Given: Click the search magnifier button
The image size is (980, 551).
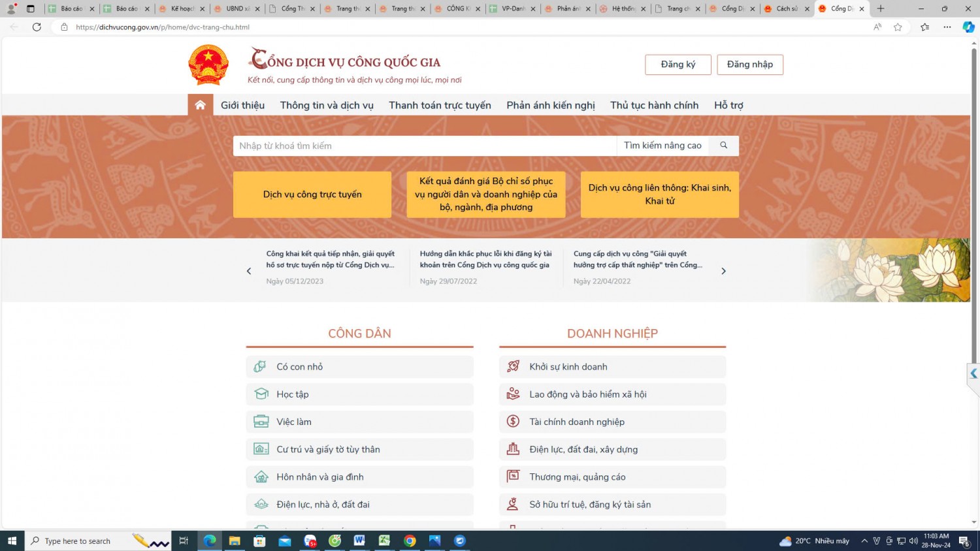Looking at the screenshot, I should coord(723,146).
